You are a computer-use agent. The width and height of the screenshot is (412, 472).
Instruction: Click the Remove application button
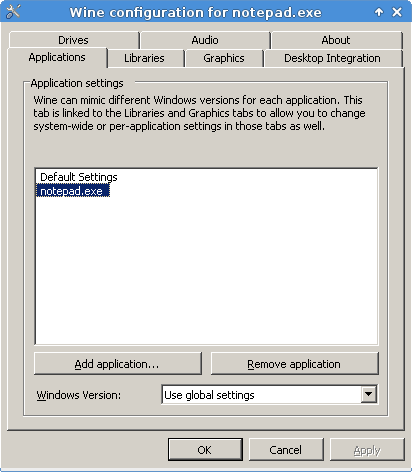point(295,364)
